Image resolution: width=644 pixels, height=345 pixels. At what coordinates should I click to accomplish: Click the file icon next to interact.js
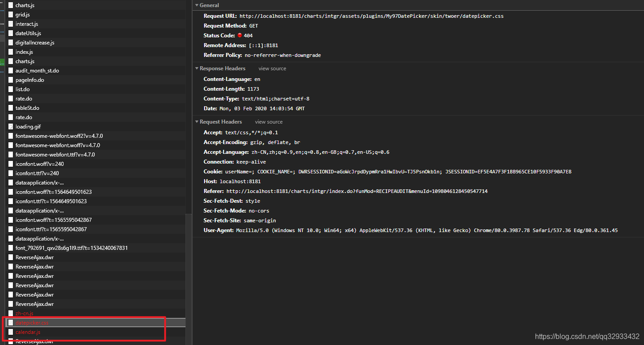11,24
